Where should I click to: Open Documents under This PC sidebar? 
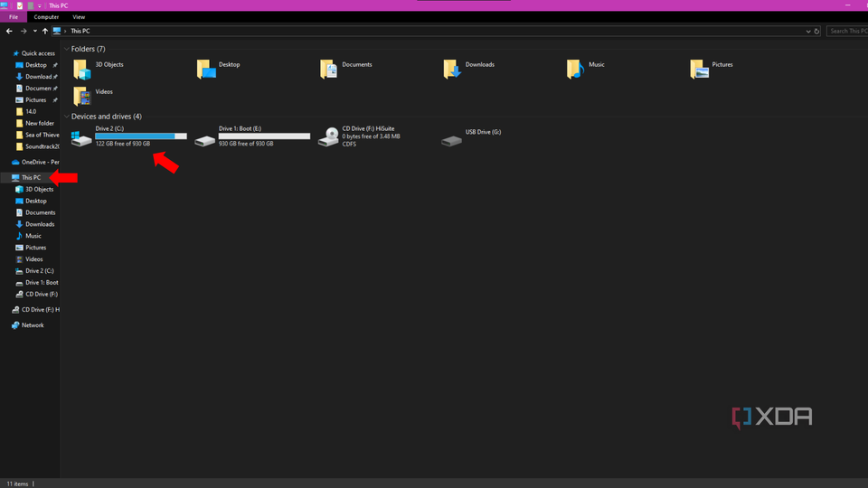click(x=40, y=211)
